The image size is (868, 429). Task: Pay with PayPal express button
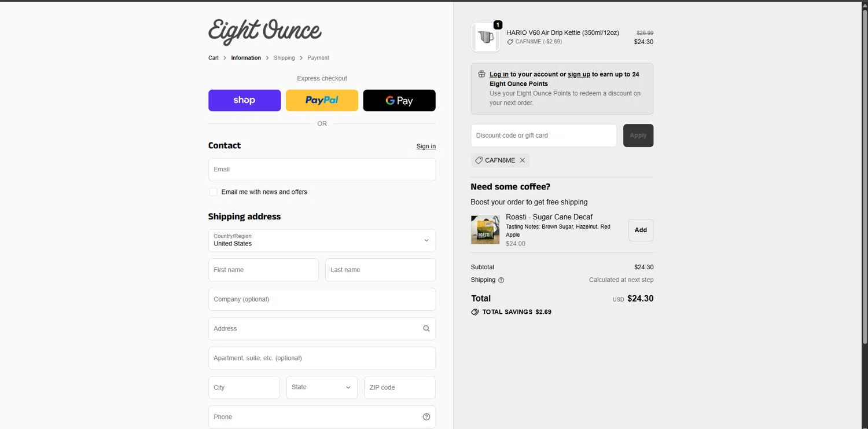[x=322, y=100]
